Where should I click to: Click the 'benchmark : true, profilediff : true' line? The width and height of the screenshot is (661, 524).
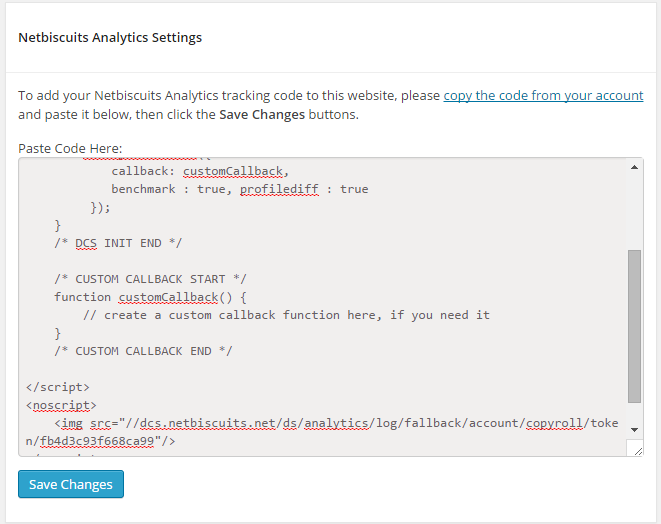(x=240, y=189)
